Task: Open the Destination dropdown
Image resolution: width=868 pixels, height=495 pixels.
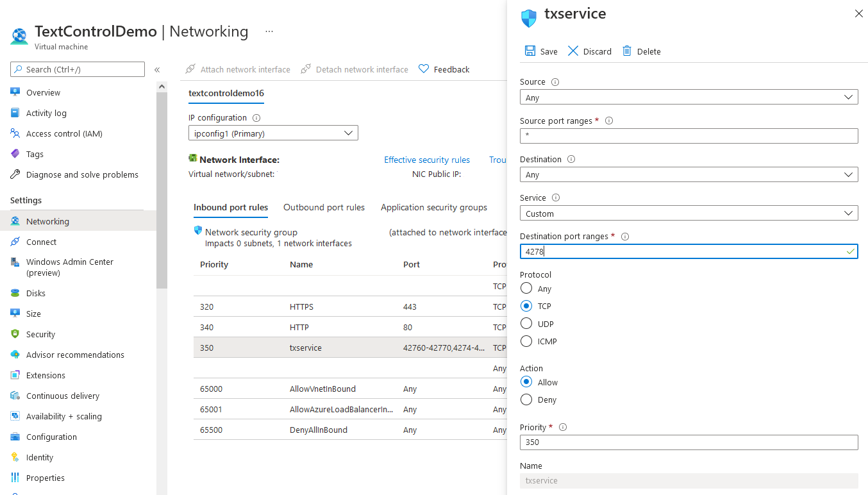Action: pos(689,174)
